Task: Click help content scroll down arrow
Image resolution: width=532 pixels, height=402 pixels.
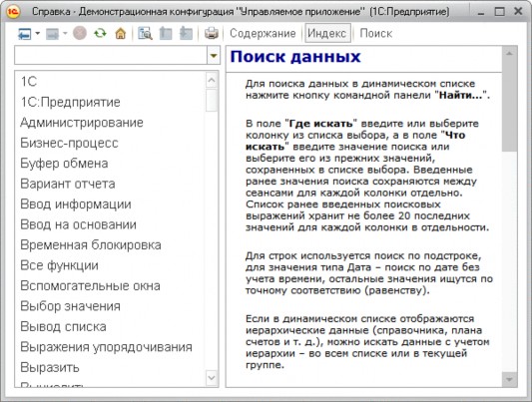Action: [x=509, y=380]
